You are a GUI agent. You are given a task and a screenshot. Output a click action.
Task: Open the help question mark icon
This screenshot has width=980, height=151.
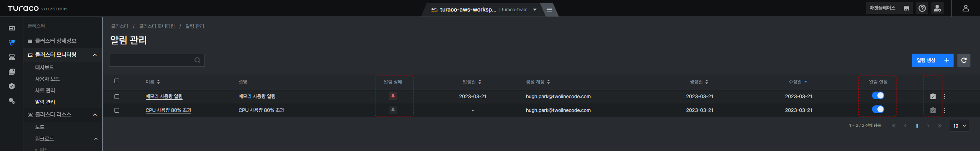point(922,8)
